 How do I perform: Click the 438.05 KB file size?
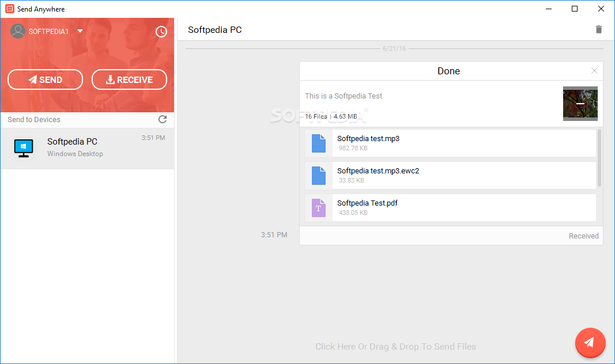[x=353, y=213]
